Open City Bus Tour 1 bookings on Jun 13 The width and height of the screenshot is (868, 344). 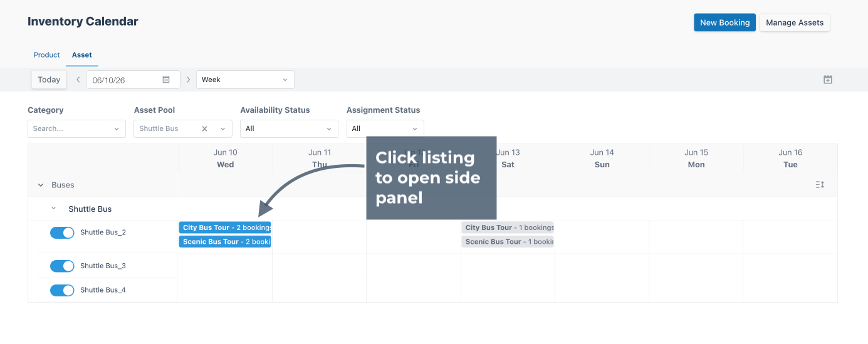(x=508, y=227)
